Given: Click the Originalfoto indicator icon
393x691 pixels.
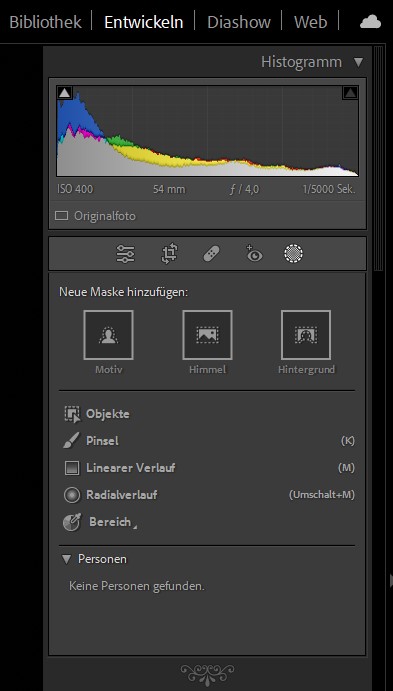Looking at the screenshot, I should (x=61, y=216).
